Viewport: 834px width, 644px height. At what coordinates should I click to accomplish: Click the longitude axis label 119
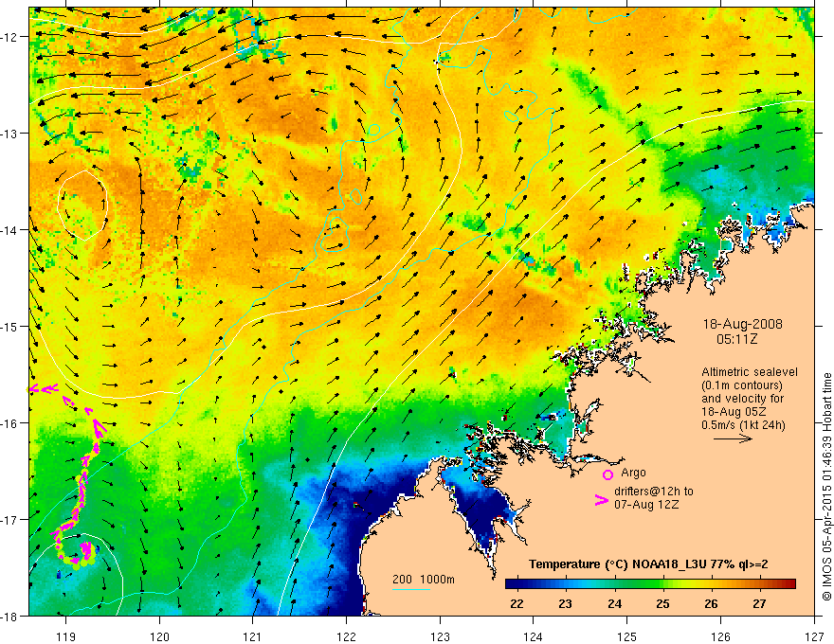[x=66, y=636]
